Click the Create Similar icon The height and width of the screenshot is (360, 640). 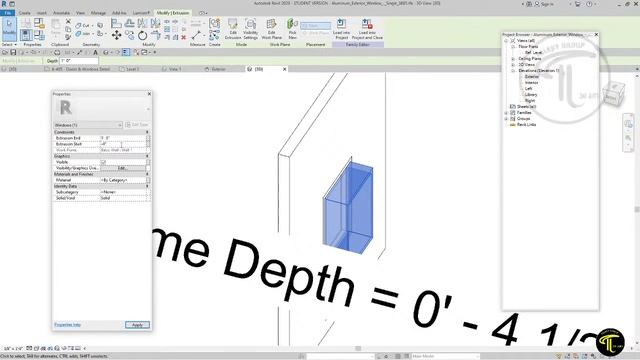click(214, 36)
